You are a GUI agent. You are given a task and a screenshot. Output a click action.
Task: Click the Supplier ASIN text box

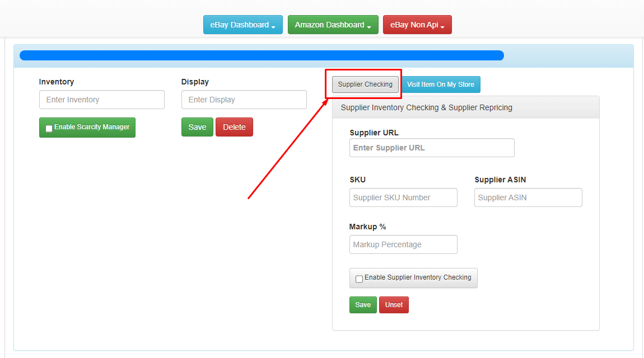(528, 197)
